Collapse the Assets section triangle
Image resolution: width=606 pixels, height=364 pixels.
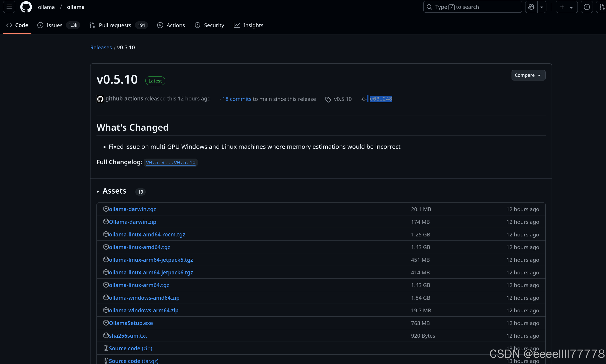pyautogui.click(x=98, y=192)
